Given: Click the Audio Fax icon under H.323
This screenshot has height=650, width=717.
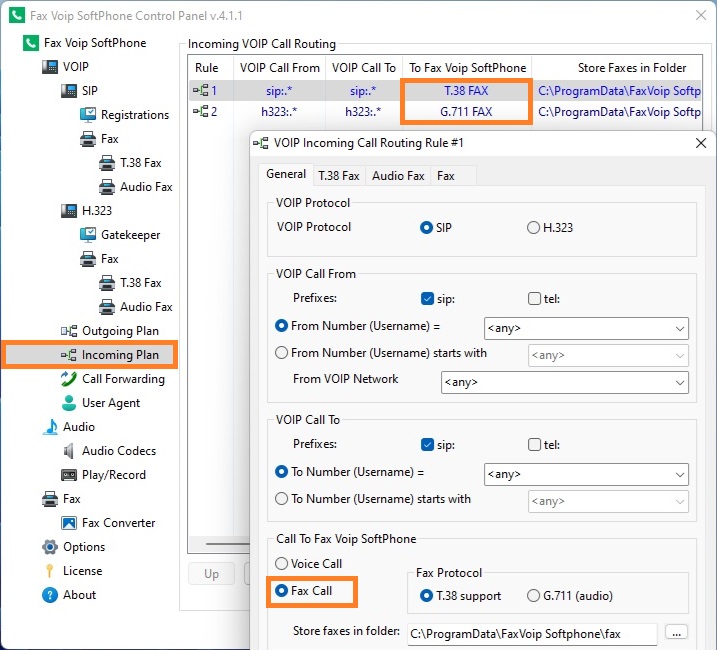Looking at the screenshot, I should (x=107, y=306).
